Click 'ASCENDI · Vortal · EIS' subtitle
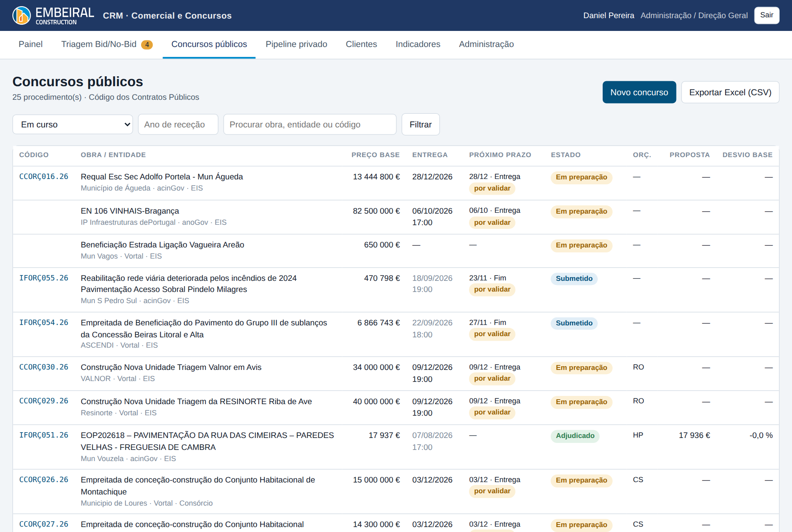 [x=119, y=345]
